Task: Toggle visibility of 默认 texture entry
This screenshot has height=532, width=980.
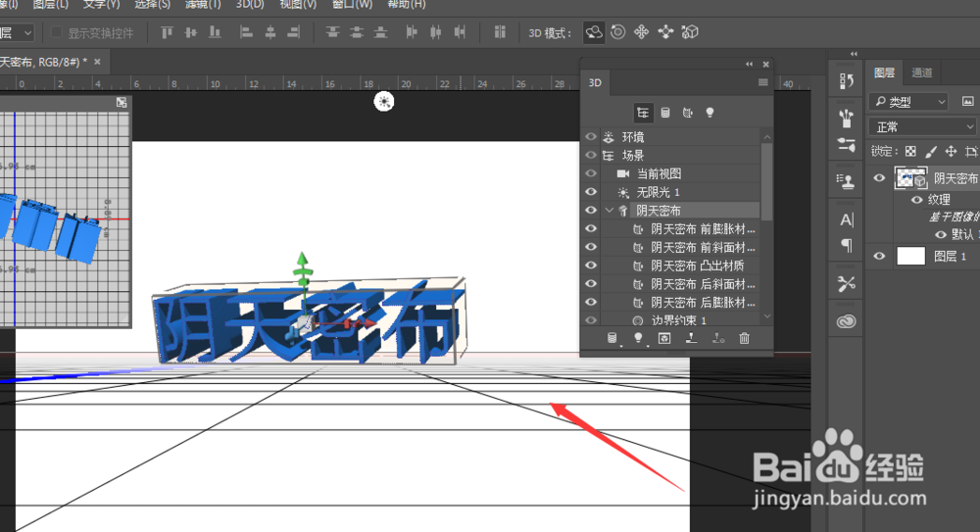Action: (x=941, y=234)
